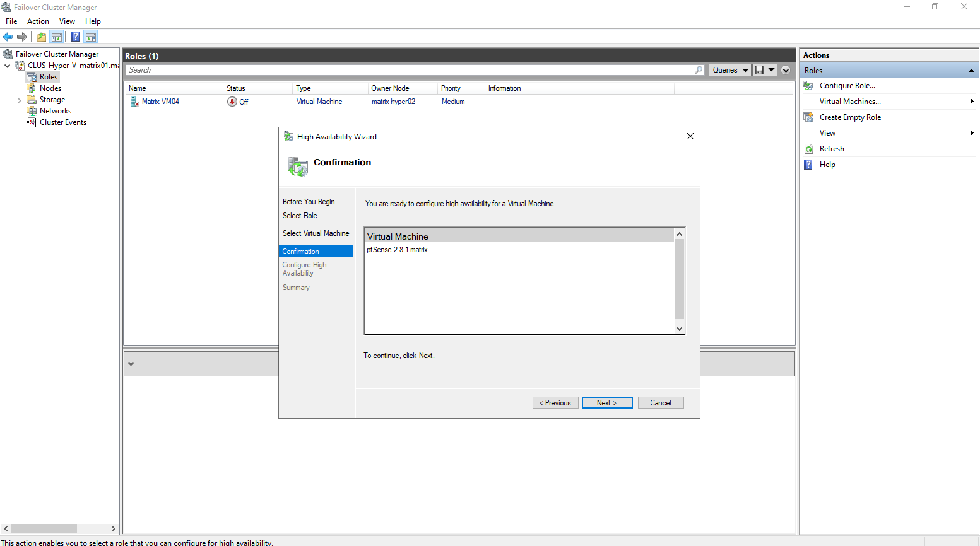Click in the Roles Search field
This screenshot has height=546, width=980.
pyautogui.click(x=410, y=70)
